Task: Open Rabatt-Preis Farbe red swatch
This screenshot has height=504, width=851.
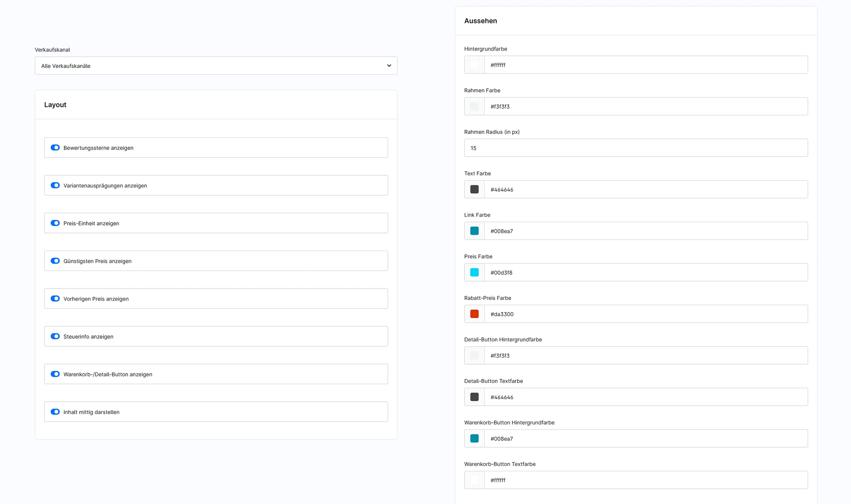Action: pos(474,314)
